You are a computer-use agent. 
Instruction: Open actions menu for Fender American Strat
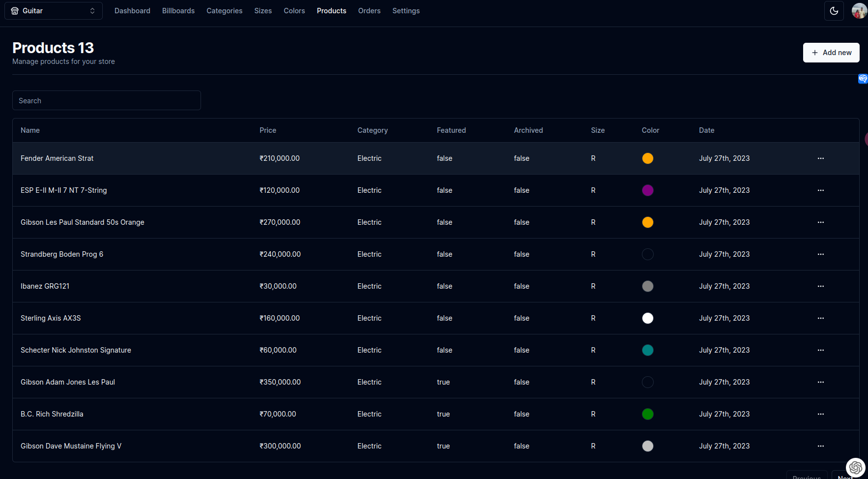[820, 158]
